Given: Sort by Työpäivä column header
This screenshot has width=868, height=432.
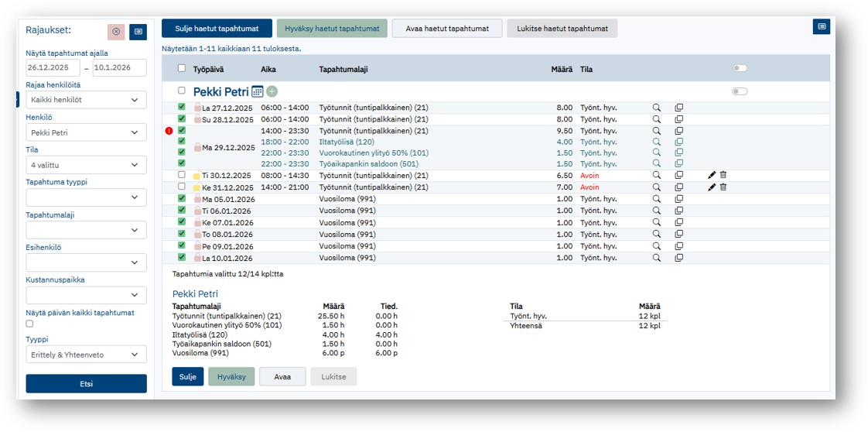Looking at the screenshot, I should point(209,69).
